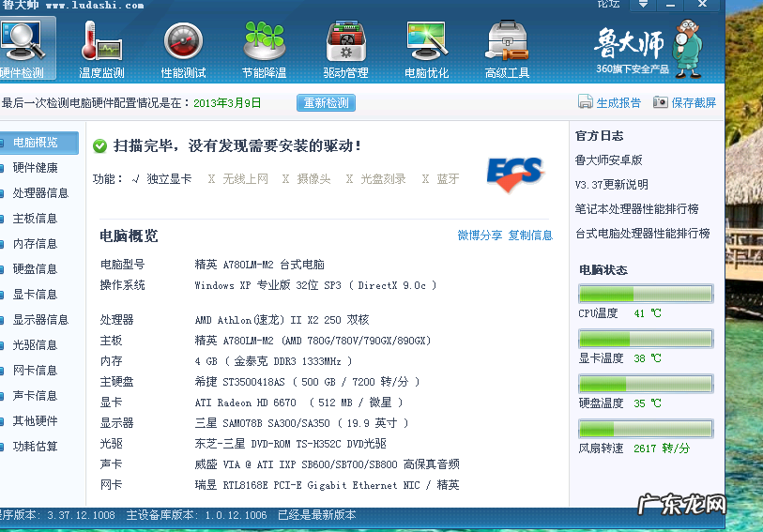
Task: Click the 光盘刻录 feature indicator
Action: [375, 179]
